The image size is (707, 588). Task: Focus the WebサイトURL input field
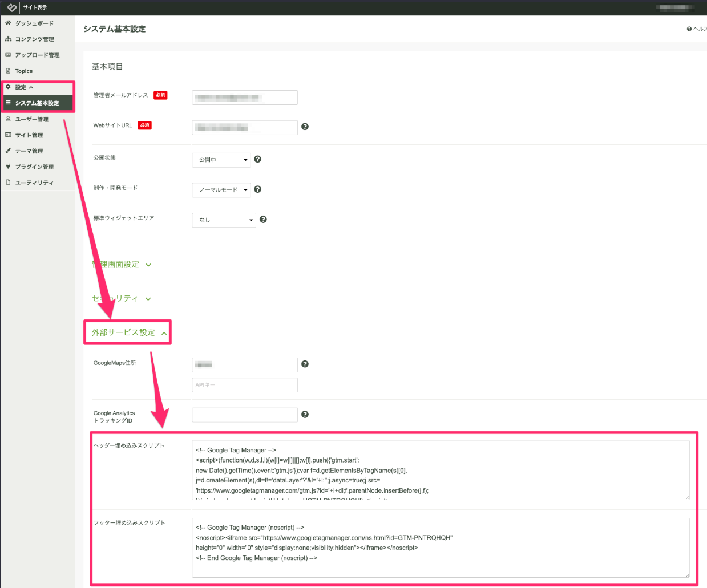[x=245, y=127]
